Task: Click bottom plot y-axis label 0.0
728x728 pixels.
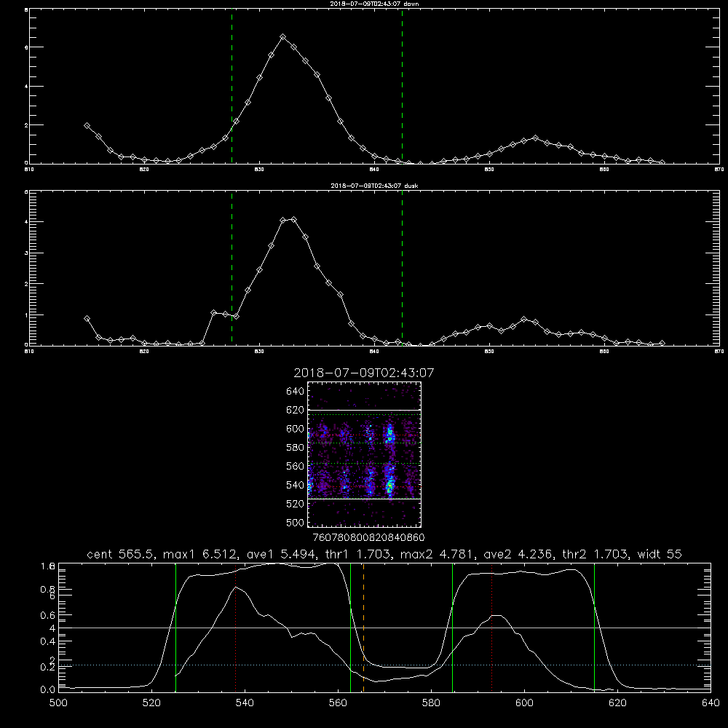Action: point(48,689)
